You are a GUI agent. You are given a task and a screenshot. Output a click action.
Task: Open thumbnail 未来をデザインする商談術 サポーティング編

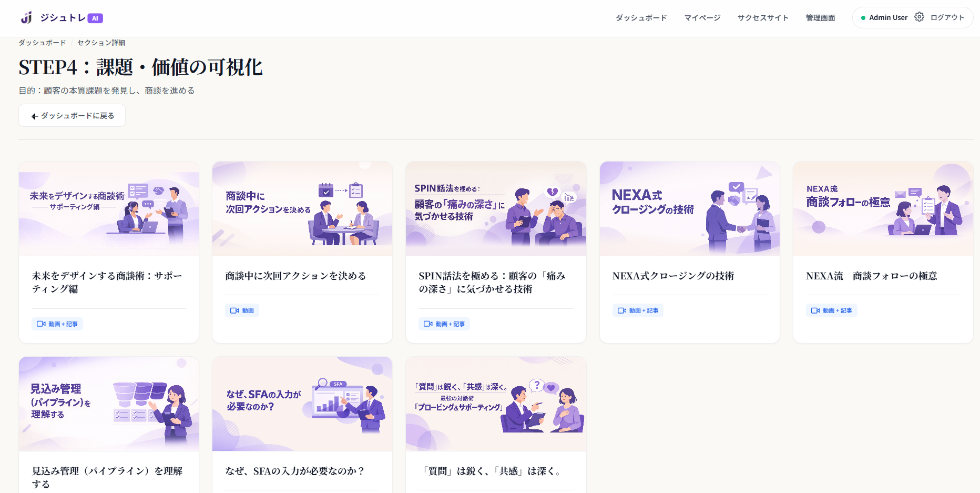(109, 209)
